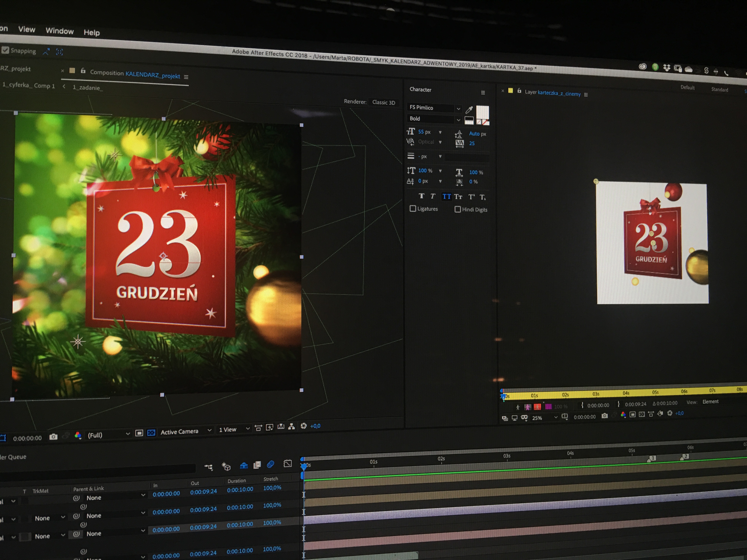Toggle the Snapping checkbox
The height and width of the screenshot is (560, 747).
click(x=5, y=50)
